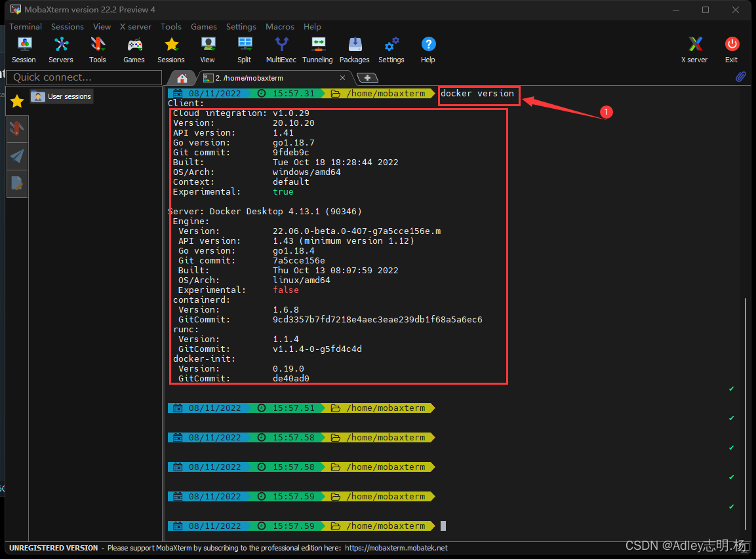Image resolution: width=756 pixels, height=559 pixels.
Task: Open the X server menu
Action: [x=136, y=26]
